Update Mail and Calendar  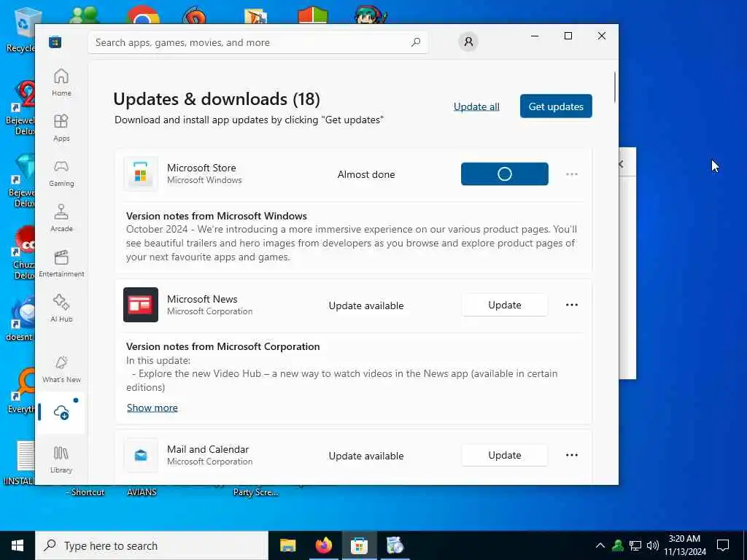(505, 455)
